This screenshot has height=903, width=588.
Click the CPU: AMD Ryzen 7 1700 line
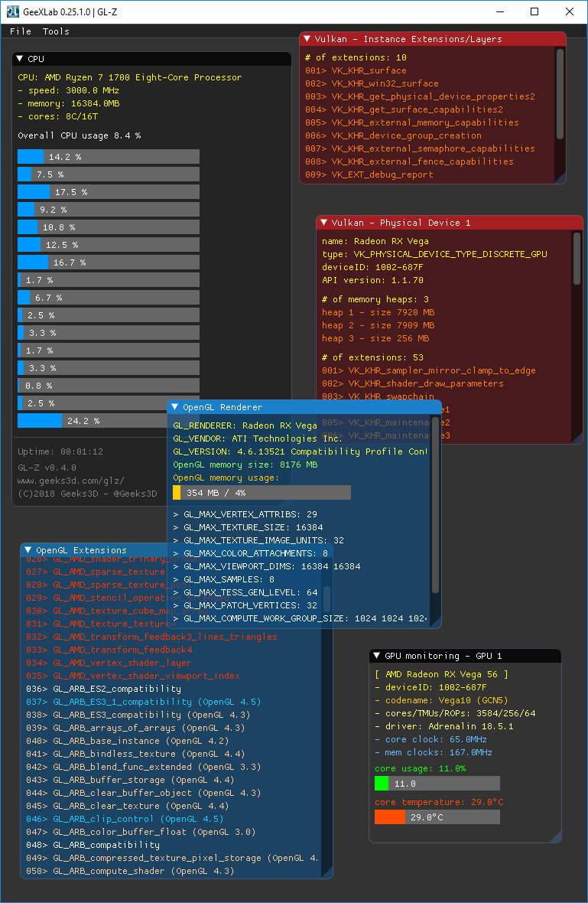(x=130, y=77)
